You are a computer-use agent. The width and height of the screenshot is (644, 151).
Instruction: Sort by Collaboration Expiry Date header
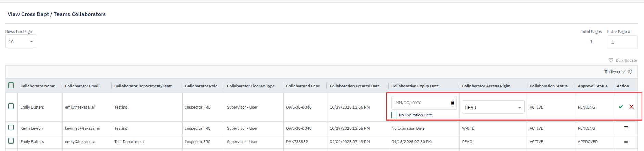click(415, 86)
